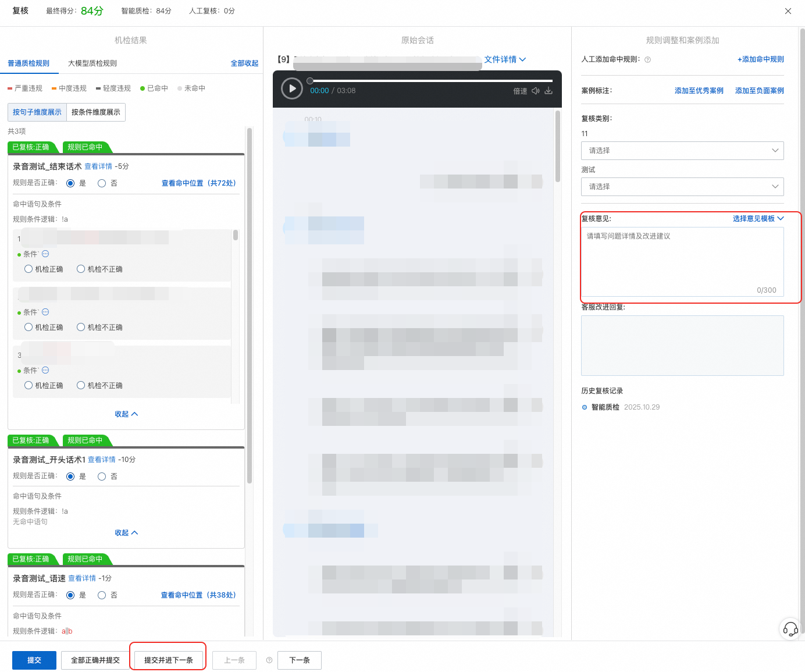Choose 机检正确 for second condition
This screenshot has height=672, width=805.
click(29, 327)
